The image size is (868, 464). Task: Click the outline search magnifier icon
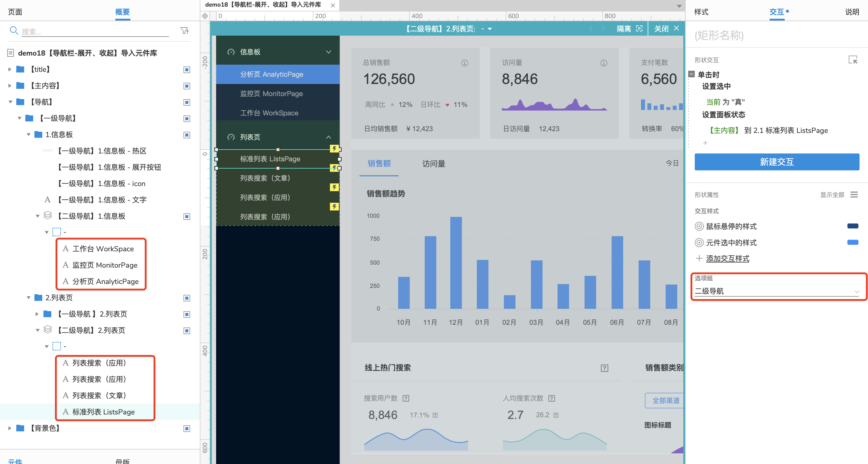(14, 30)
